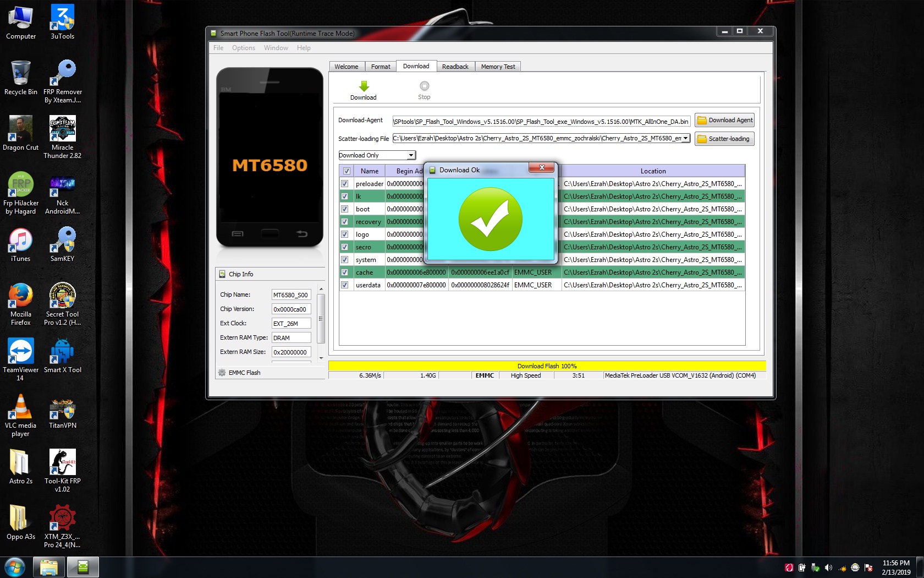This screenshot has width=924, height=578.
Task: Uncheck the secro partition checkbox
Action: (x=345, y=247)
